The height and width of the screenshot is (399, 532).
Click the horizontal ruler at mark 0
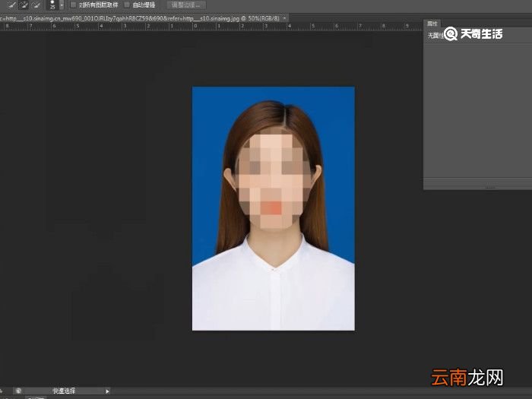[196, 26]
